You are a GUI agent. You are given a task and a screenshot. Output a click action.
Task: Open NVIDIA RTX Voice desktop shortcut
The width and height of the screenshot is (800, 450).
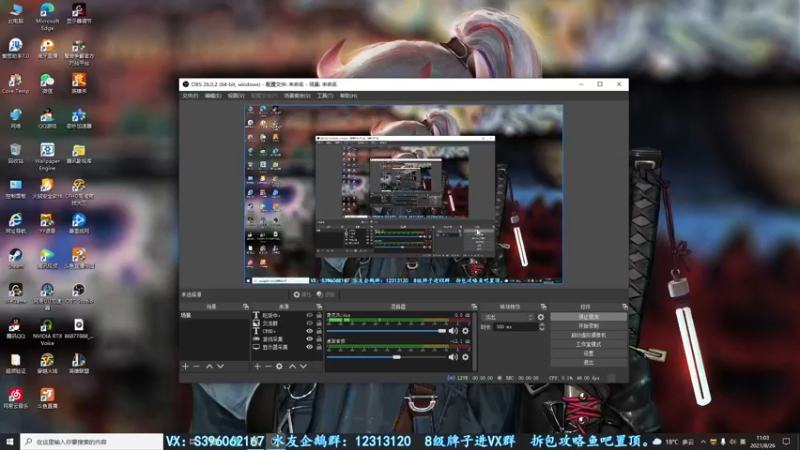click(x=47, y=332)
